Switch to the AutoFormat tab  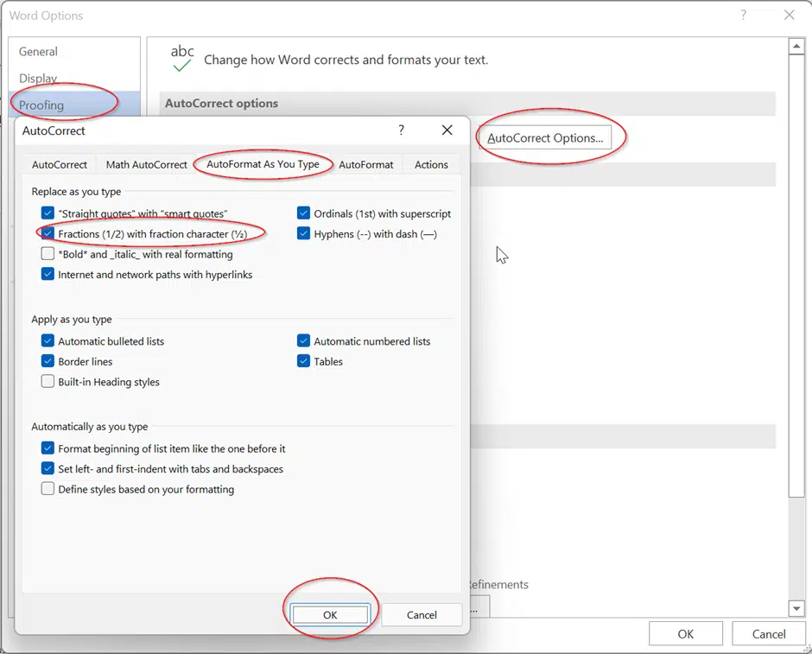coord(366,165)
